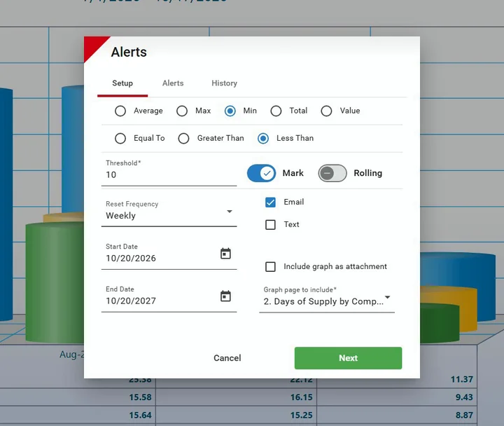Open the History tab
Image resolution: width=504 pixels, height=426 pixels.
(x=225, y=83)
